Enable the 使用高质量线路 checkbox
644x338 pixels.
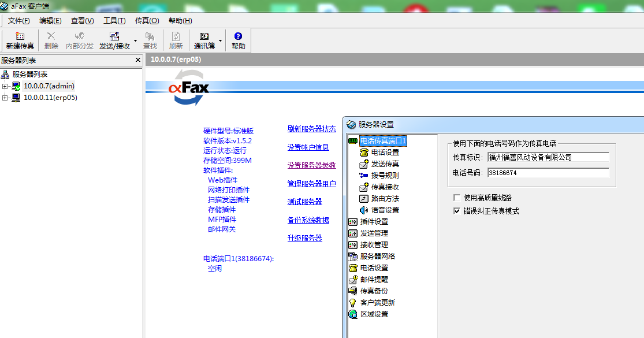tap(457, 198)
